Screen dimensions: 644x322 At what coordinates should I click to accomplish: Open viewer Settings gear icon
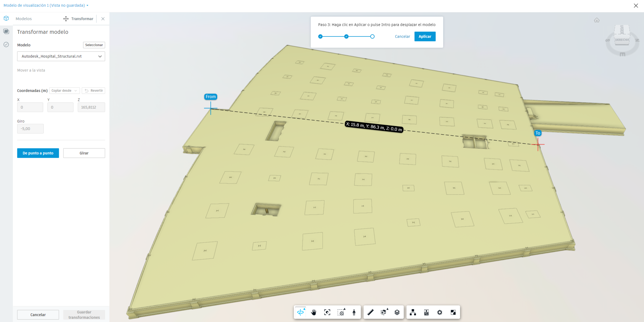coord(440,312)
